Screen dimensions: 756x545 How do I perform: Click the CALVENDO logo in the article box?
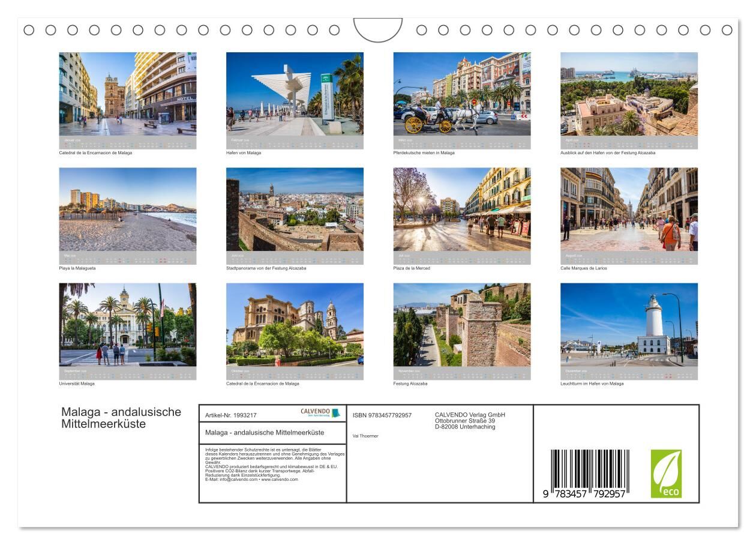pyautogui.click(x=320, y=413)
